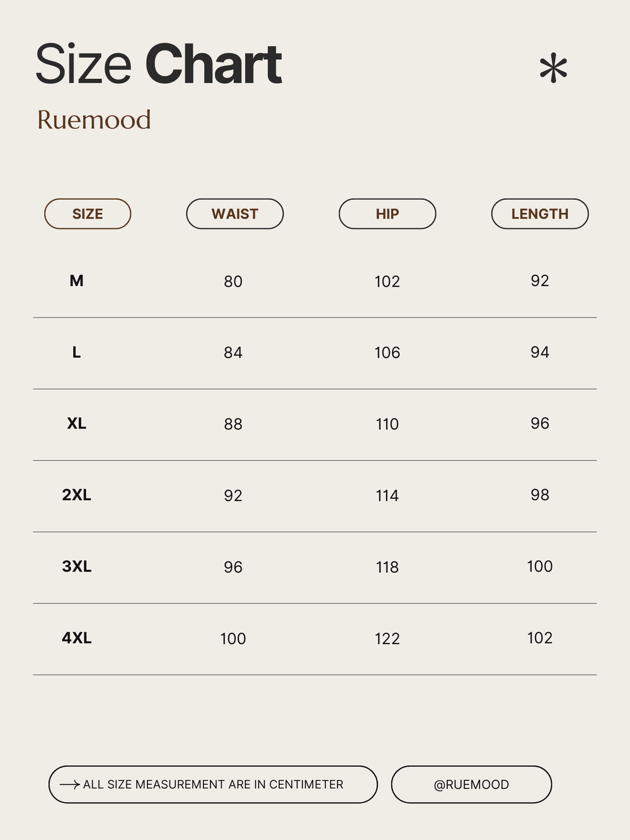The image size is (630, 840).
Task: Click the arrow icon before measurement note
Action: click(69, 785)
